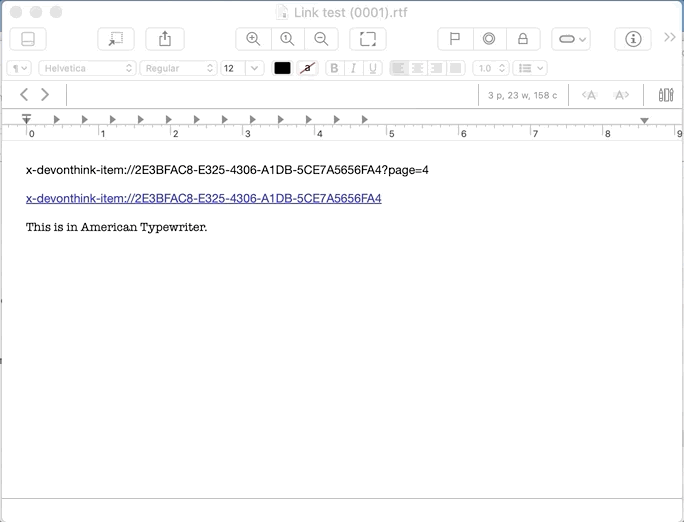Select the tab stop near 1 inch
Screen dimensions: 684x522
click(113, 119)
